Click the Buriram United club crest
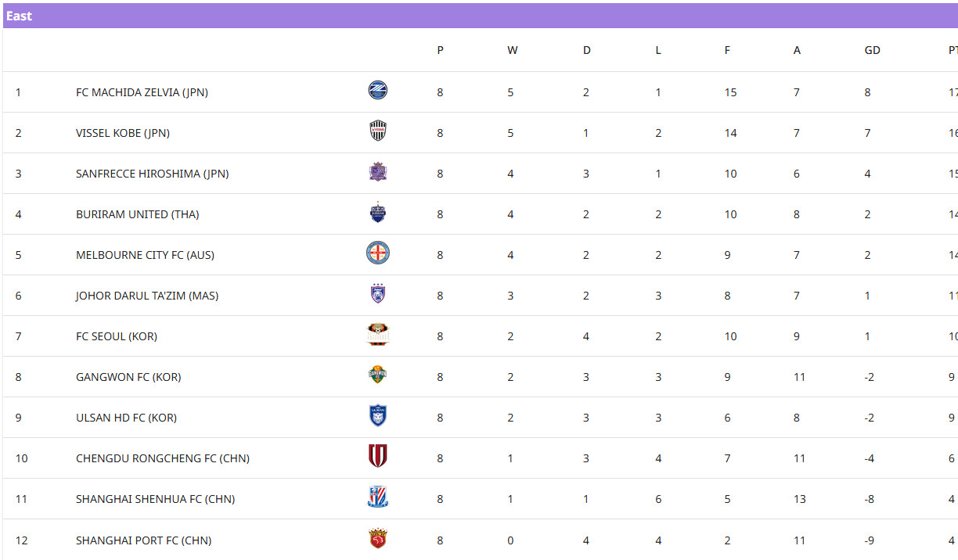Screen dimensions: 958x560 coord(378,213)
